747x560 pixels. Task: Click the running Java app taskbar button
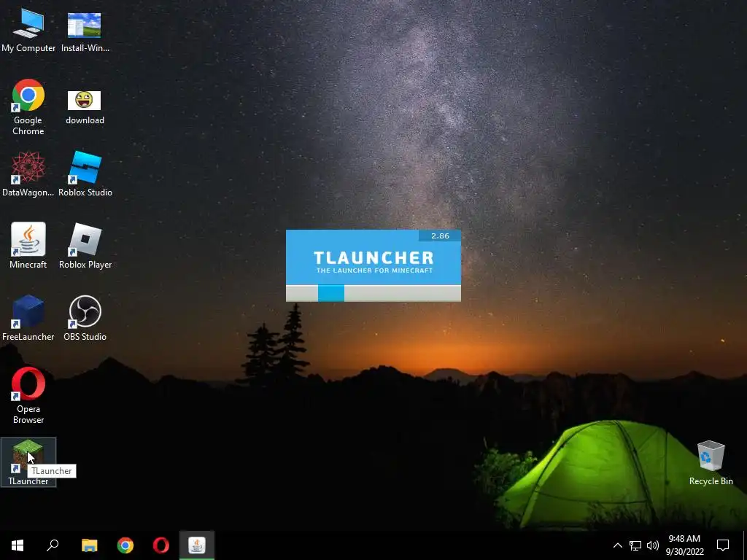[197, 545]
